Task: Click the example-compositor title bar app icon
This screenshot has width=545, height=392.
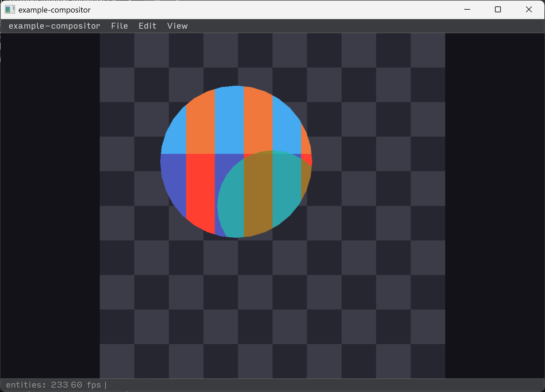Action: (10, 10)
